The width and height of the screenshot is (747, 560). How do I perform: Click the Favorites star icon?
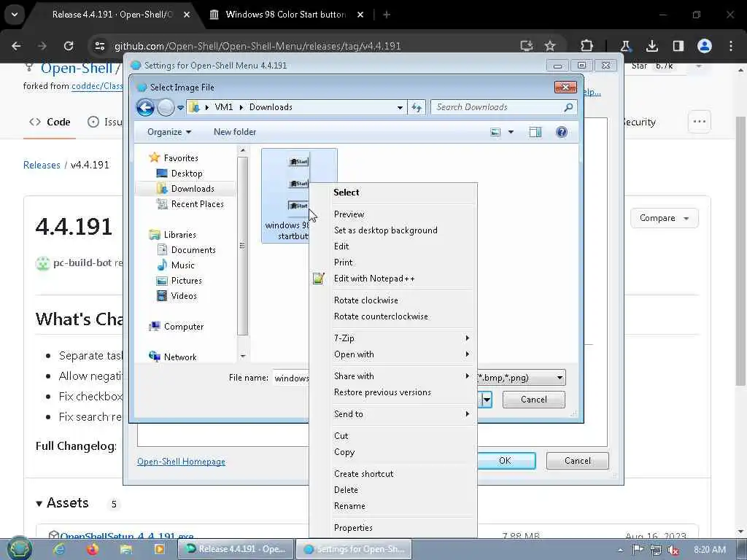(x=154, y=157)
